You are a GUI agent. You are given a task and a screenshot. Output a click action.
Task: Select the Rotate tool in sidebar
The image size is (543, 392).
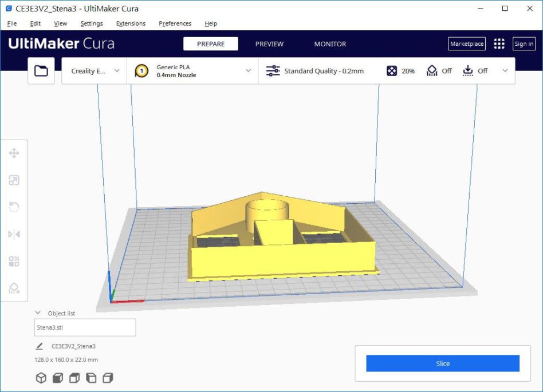pos(14,207)
